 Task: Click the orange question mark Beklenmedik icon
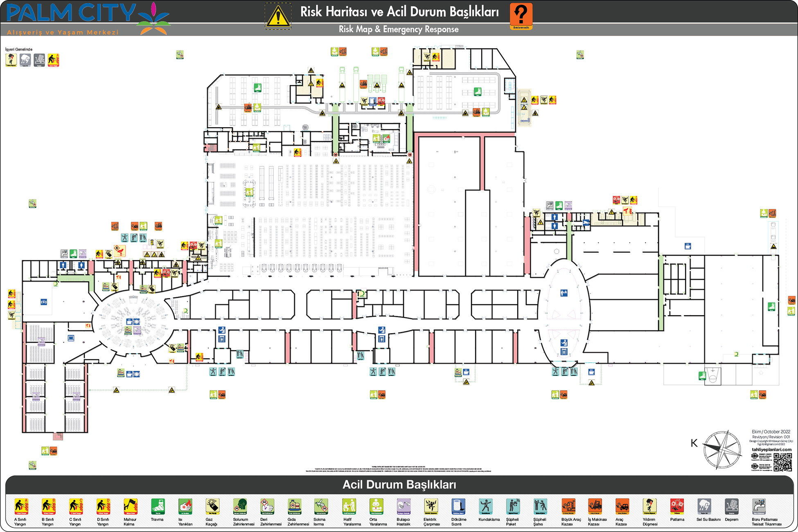tap(521, 16)
